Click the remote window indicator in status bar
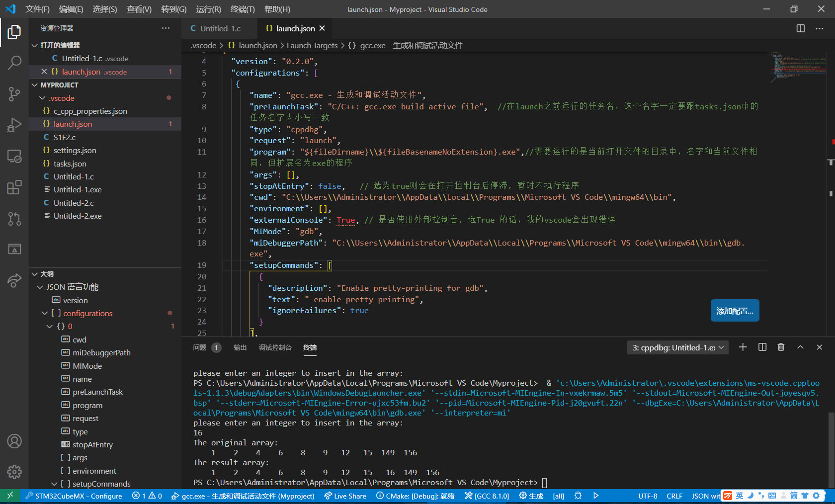The image size is (835, 504). pyautogui.click(x=10, y=496)
